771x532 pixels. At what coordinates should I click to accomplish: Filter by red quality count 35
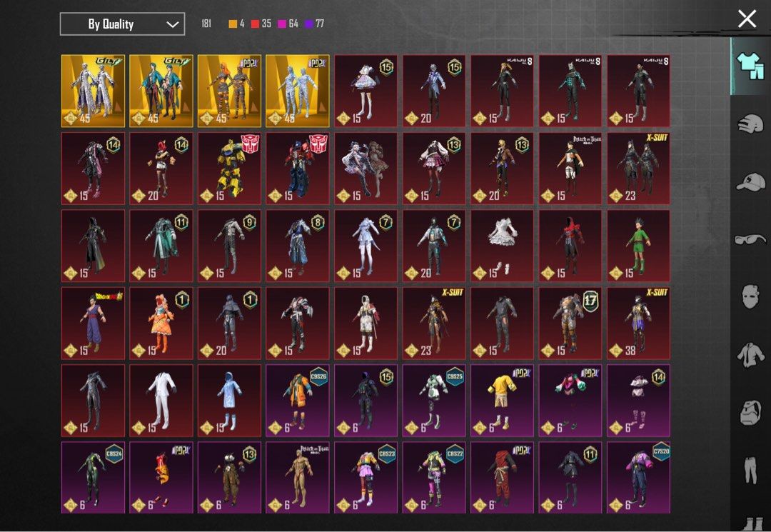tap(261, 24)
